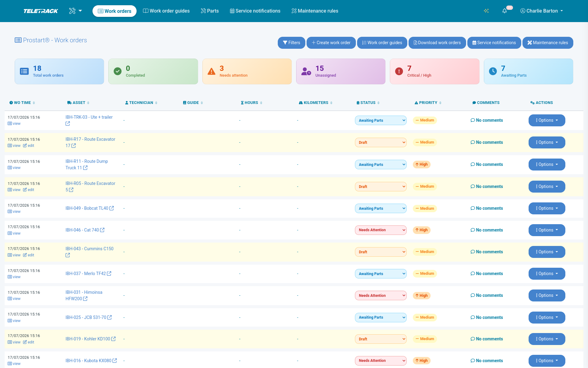Image resolution: width=588 pixels, height=368 pixels.
Task: Open Charlie Barton user menu
Action: (x=541, y=11)
